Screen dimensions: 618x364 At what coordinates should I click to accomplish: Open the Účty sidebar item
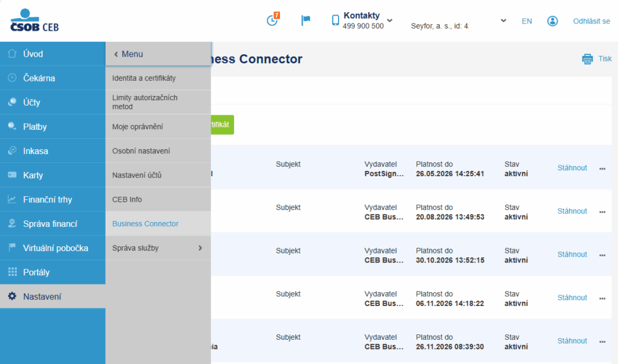pyautogui.click(x=31, y=103)
